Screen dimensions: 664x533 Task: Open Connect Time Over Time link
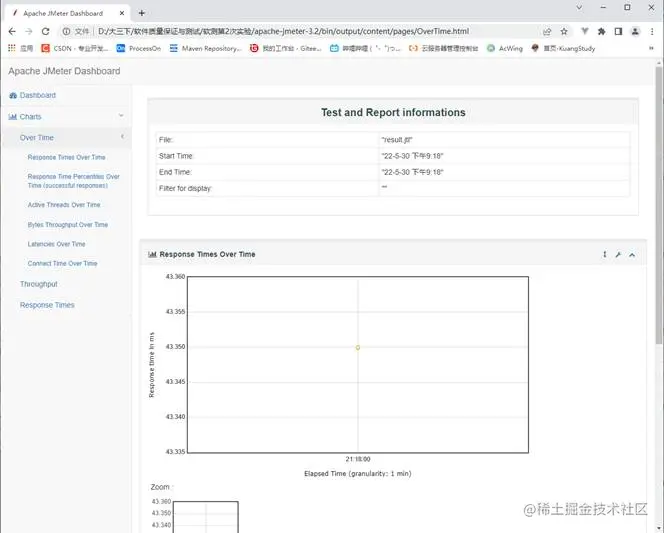62,263
